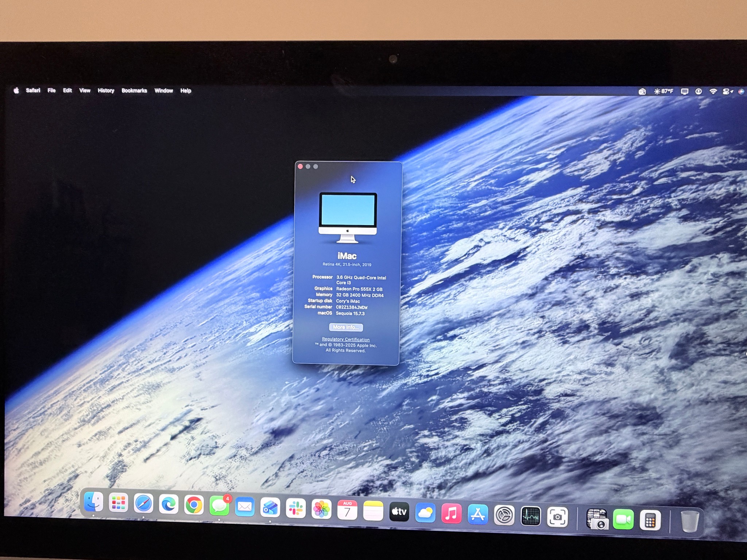The width and height of the screenshot is (747, 560).
Task: Launch Google Chrome from the Dock
Action: [194, 505]
